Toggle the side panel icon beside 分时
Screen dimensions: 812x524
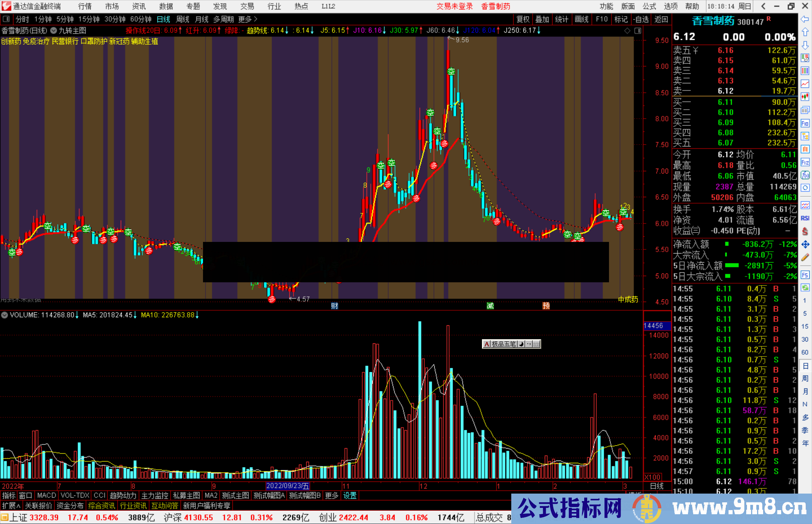coord(6,19)
